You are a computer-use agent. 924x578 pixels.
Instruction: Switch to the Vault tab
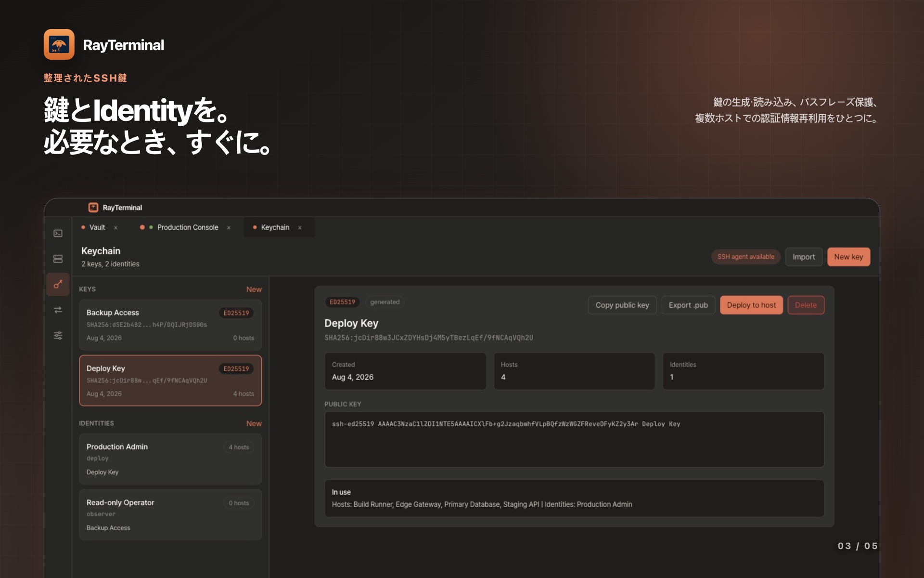pyautogui.click(x=97, y=227)
